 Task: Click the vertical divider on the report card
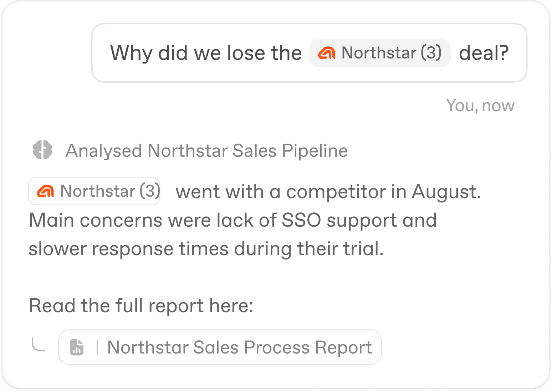coord(97,347)
